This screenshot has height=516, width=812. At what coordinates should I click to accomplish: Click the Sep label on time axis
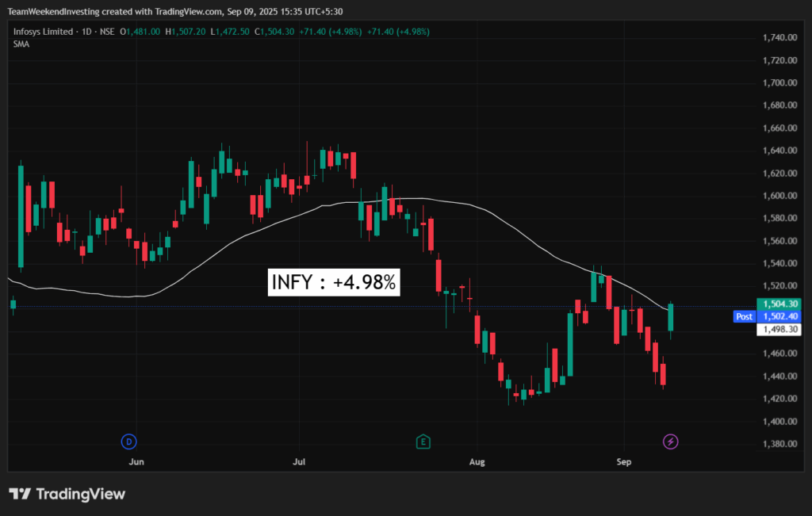pos(624,461)
